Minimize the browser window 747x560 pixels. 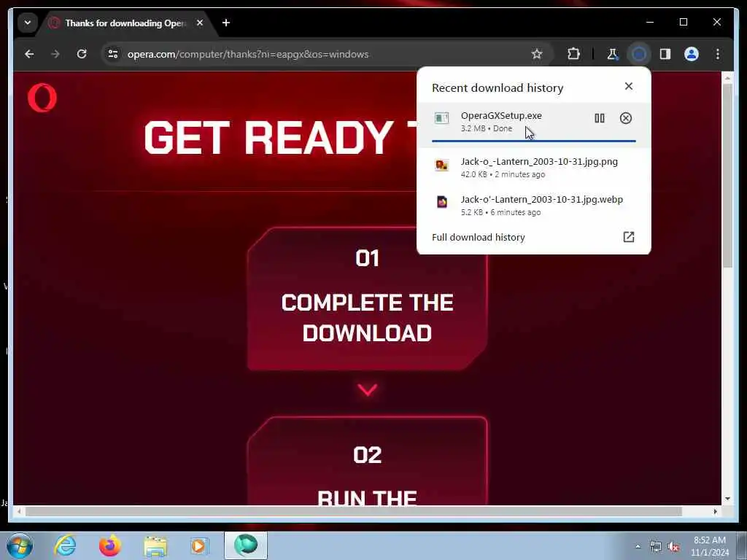650,22
